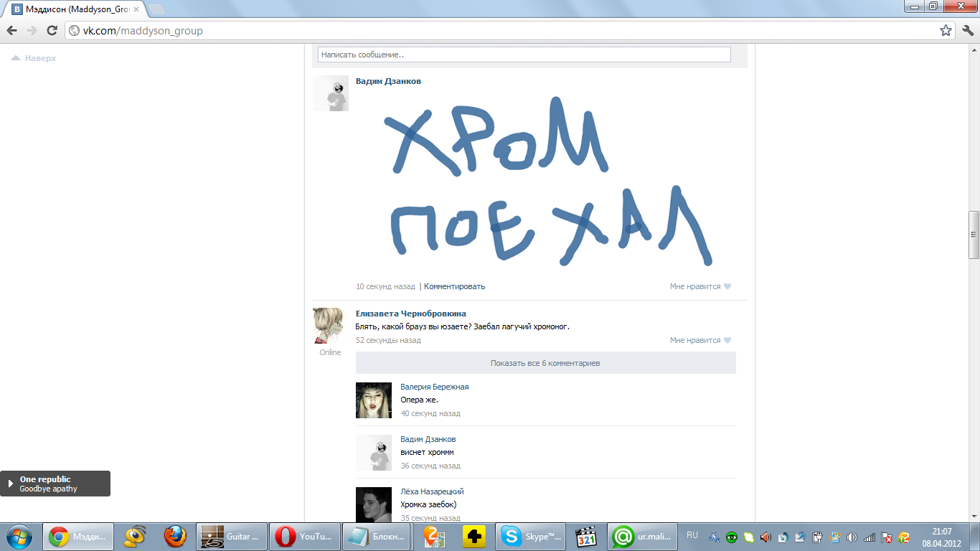Screen dimensions: 980x551
Task: Click the power plug tray icon
Action: (x=817, y=537)
